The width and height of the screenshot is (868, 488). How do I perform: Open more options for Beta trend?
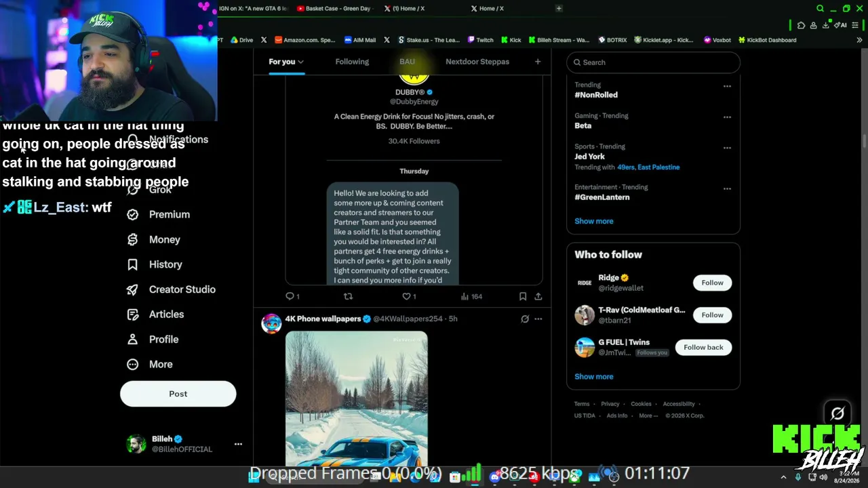[x=727, y=117]
